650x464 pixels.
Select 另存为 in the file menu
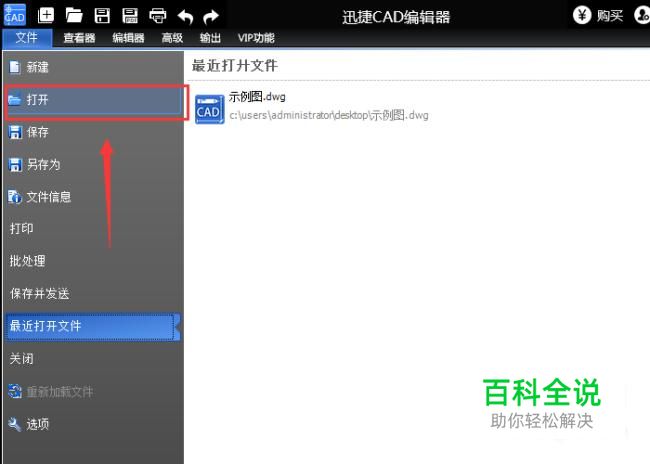pyautogui.click(x=93, y=165)
